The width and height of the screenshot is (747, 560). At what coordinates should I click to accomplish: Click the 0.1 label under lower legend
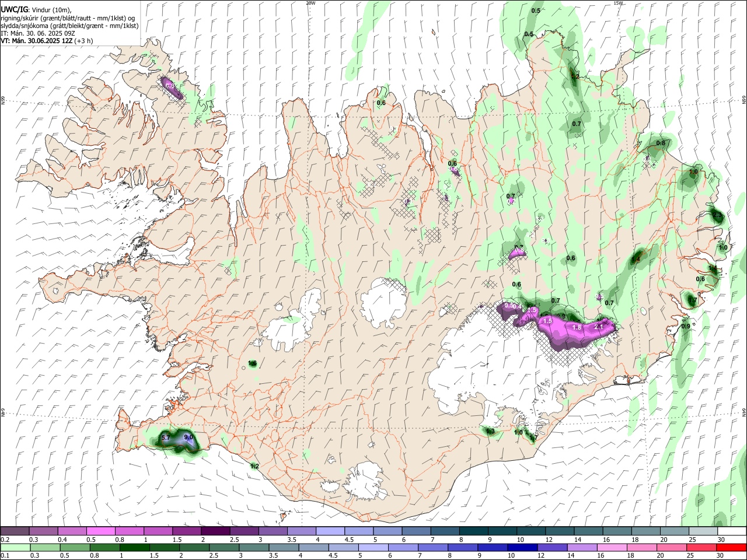pos(5,556)
